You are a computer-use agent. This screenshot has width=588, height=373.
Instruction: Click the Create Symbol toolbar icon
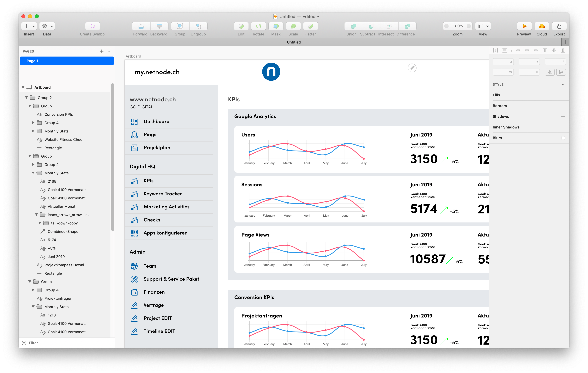[x=93, y=26]
